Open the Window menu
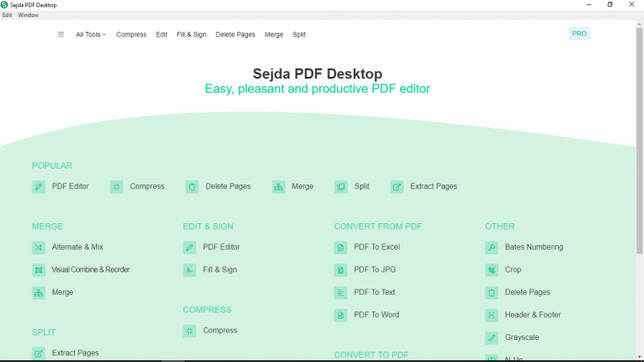644x362 pixels. click(28, 15)
